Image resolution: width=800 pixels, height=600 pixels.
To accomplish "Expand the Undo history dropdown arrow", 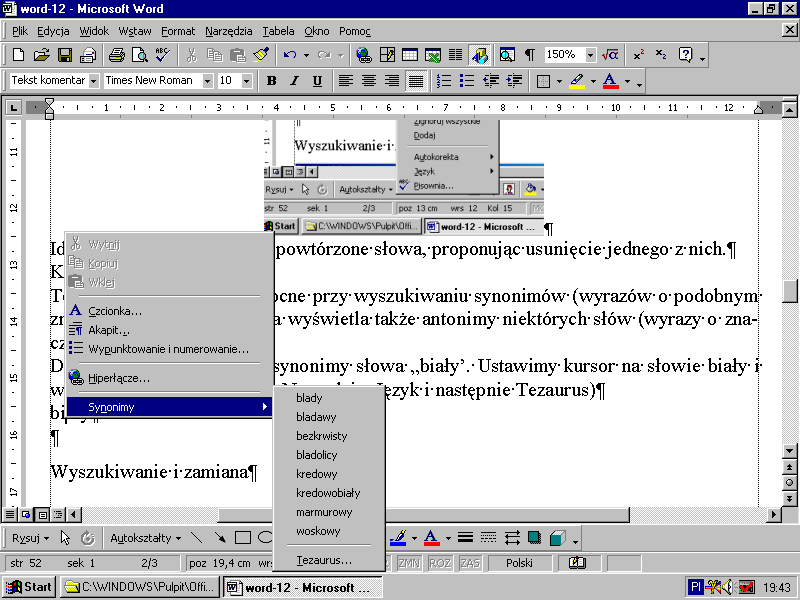I will [x=306, y=55].
